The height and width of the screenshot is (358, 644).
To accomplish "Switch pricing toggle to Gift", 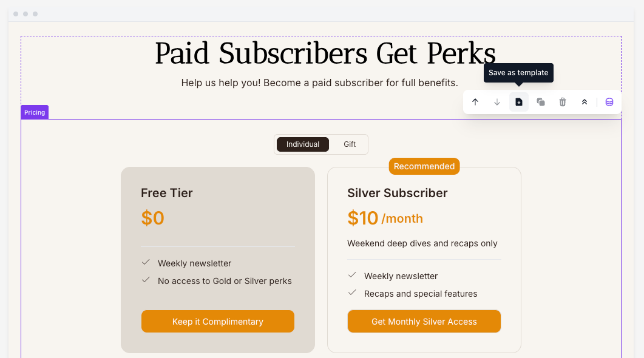I will (350, 144).
